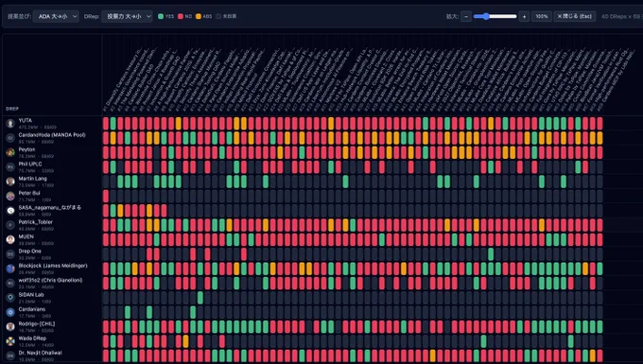Viewport: 643px width, 364px height.
Task: Select the YUTA DRep name
Action: [25, 120]
